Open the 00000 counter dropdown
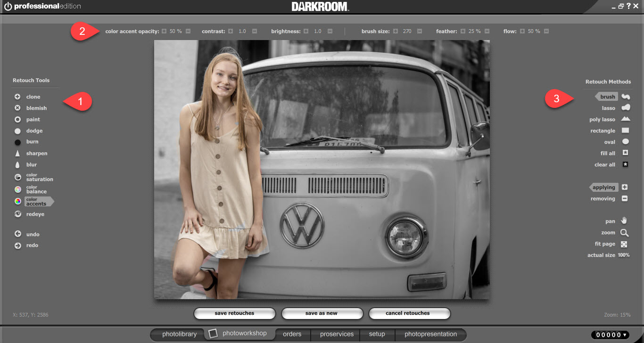The width and height of the screenshot is (644, 343). click(610, 335)
